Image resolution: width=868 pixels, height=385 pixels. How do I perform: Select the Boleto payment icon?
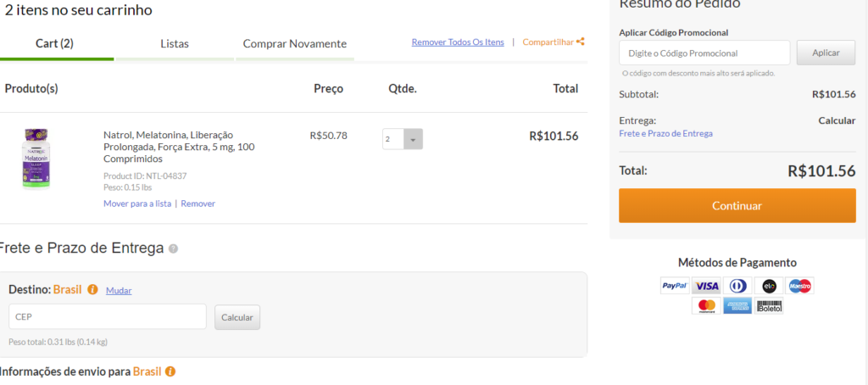pos(769,306)
